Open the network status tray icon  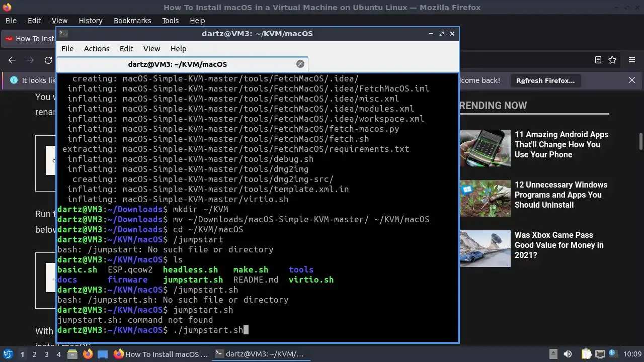coord(600,354)
